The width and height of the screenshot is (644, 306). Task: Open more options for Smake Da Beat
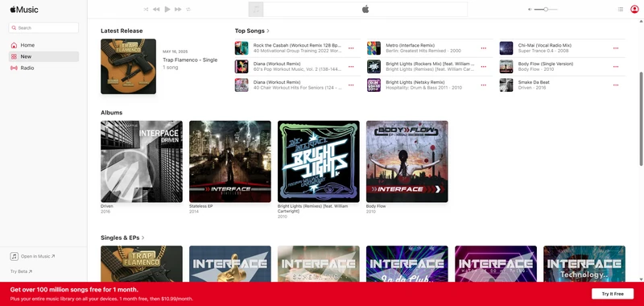pyautogui.click(x=616, y=85)
